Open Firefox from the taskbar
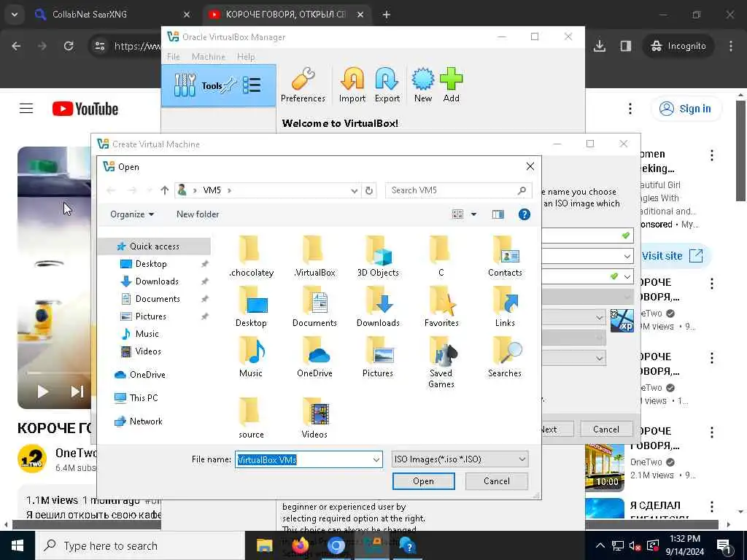Viewport: 747px width, 560px height. 300,545
